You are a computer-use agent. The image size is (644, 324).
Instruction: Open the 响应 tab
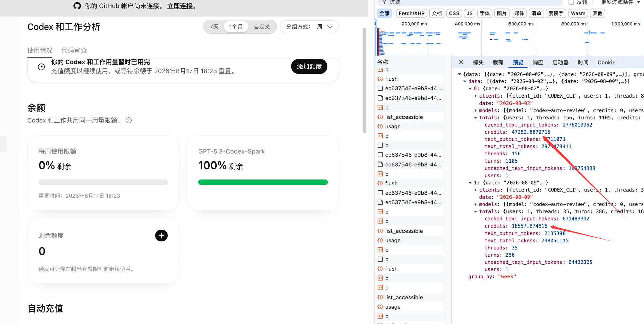click(538, 62)
